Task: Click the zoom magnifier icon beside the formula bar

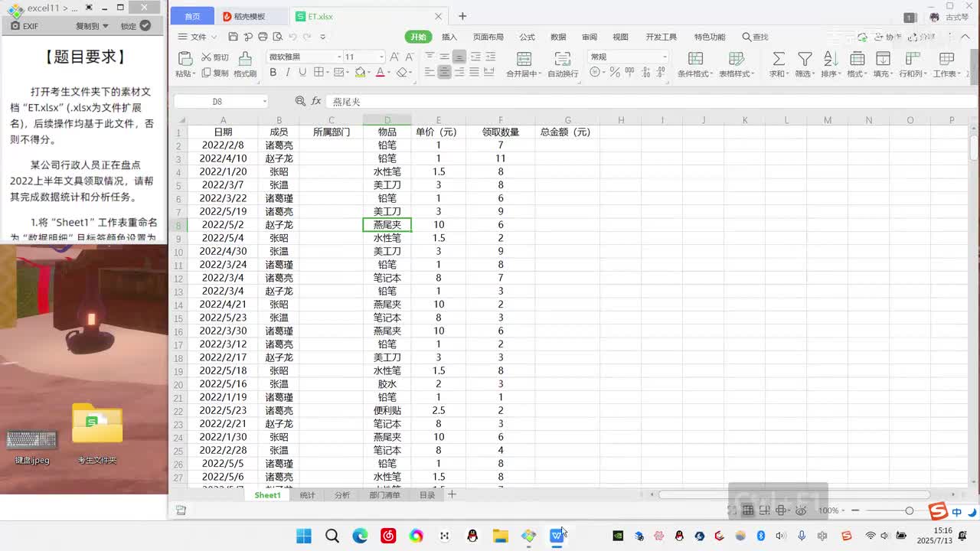Action: (300, 101)
